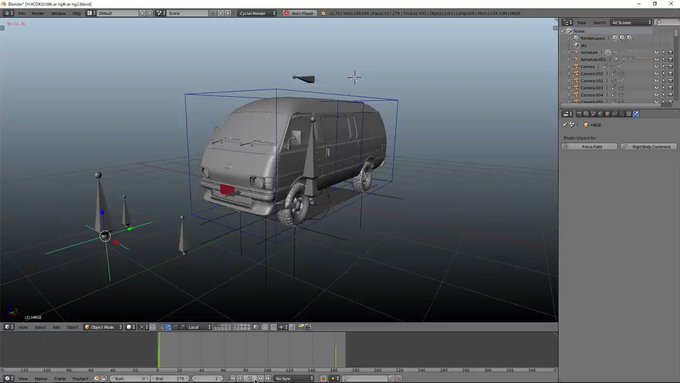Image resolution: width=680 pixels, height=383 pixels.
Task: Open the 3D viewport Select menu
Action: 40,327
